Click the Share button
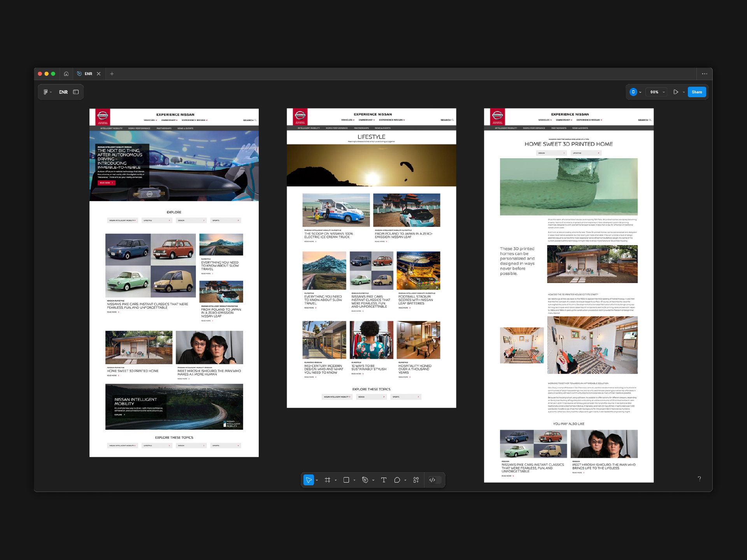Viewport: 747px width, 560px height. point(696,92)
